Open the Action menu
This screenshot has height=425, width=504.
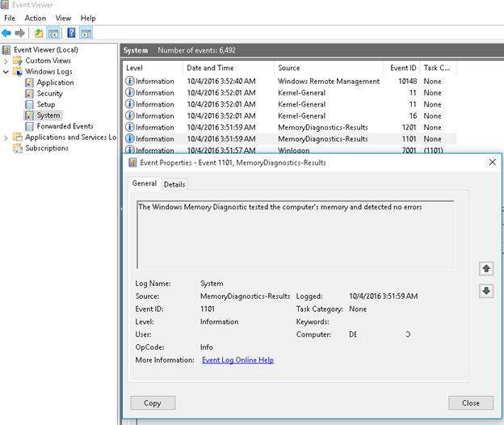click(35, 18)
